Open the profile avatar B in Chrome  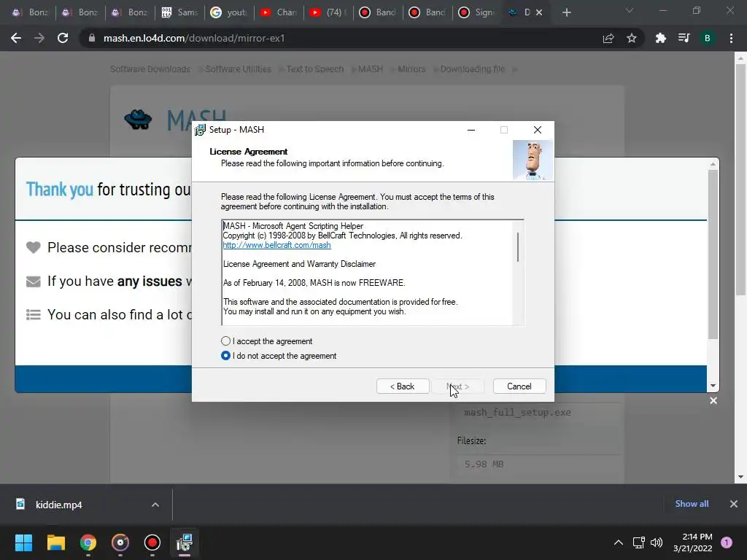pyautogui.click(x=708, y=38)
